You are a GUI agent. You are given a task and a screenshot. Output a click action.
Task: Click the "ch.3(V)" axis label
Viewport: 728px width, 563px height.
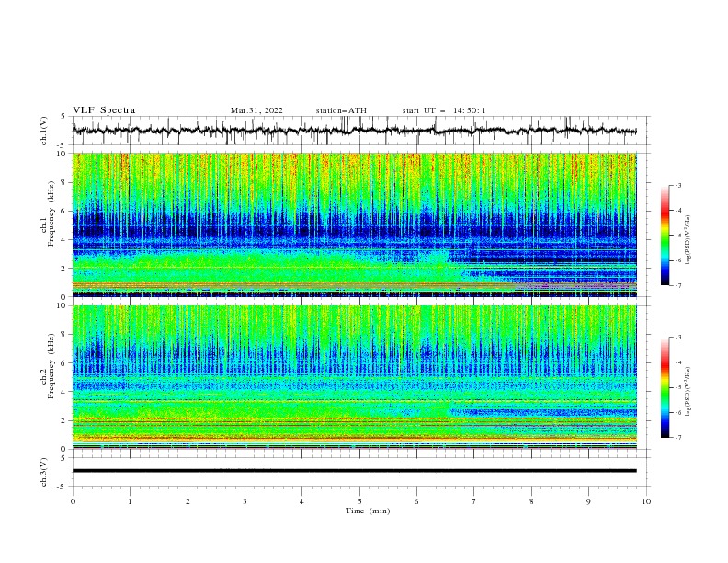(44, 472)
